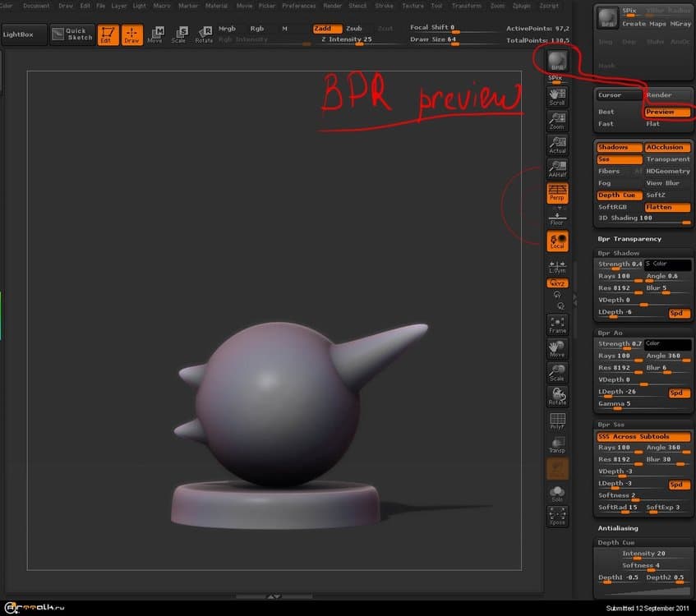Click the XYZ rotation mode icon
The image size is (696, 616).
557,283
